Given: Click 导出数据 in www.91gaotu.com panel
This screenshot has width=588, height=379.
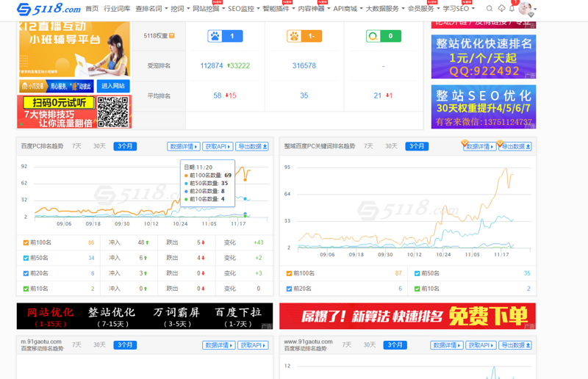Looking at the screenshot, I should [x=515, y=345].
